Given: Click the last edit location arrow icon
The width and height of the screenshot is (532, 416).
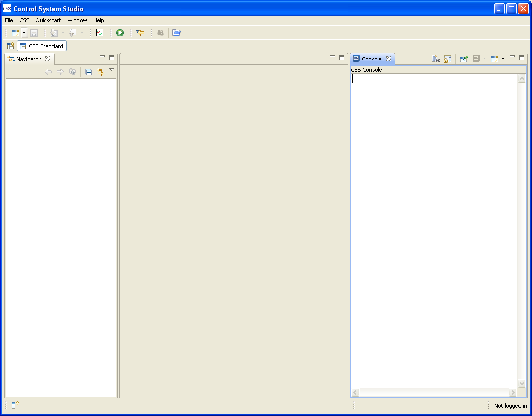Looking at the screenshot, I should 140,33.
